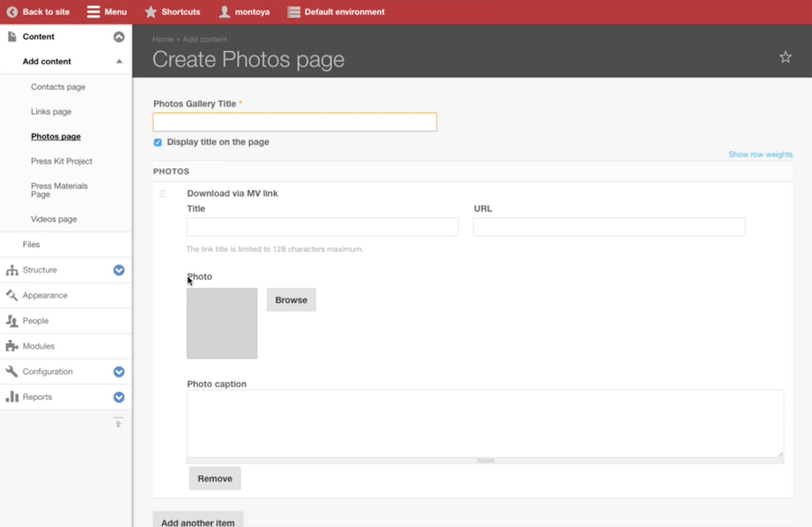Click the Back to site arrow icon

tap(12, 12)
